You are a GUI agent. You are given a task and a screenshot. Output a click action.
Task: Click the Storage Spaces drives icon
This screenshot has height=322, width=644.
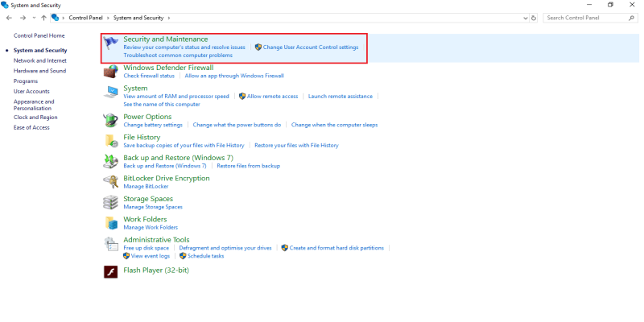110,203
